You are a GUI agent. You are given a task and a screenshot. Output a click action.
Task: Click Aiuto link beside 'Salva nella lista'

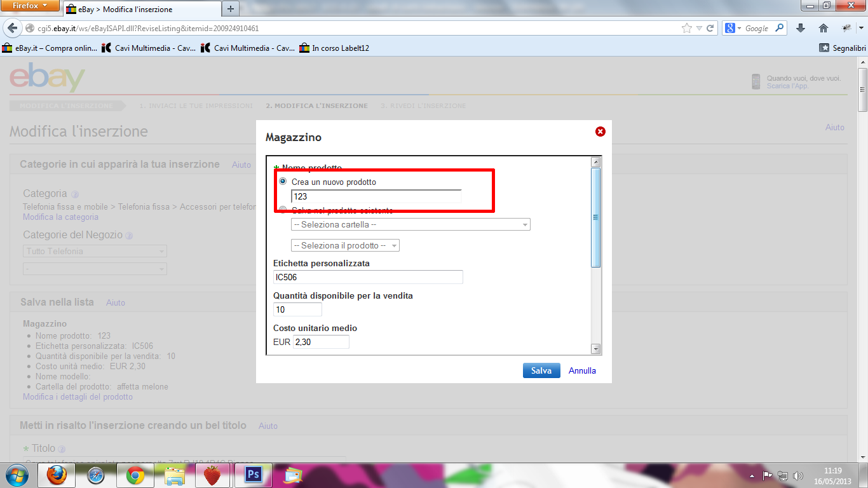tap(116, 303)
